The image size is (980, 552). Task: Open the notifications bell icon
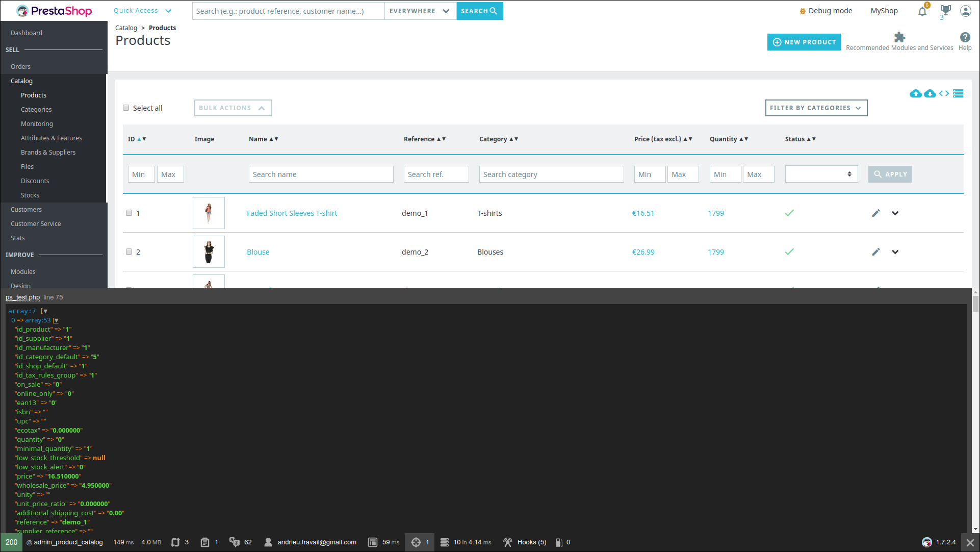[922, 11]
